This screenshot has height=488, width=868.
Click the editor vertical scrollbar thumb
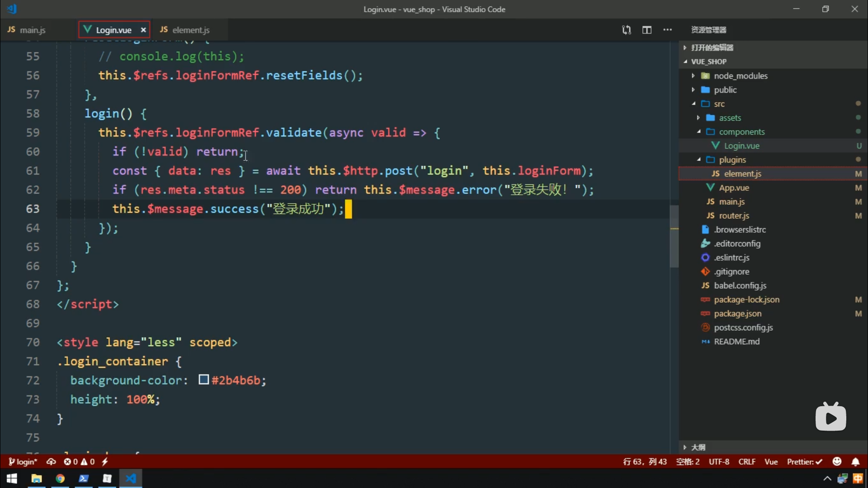point(674,236)
